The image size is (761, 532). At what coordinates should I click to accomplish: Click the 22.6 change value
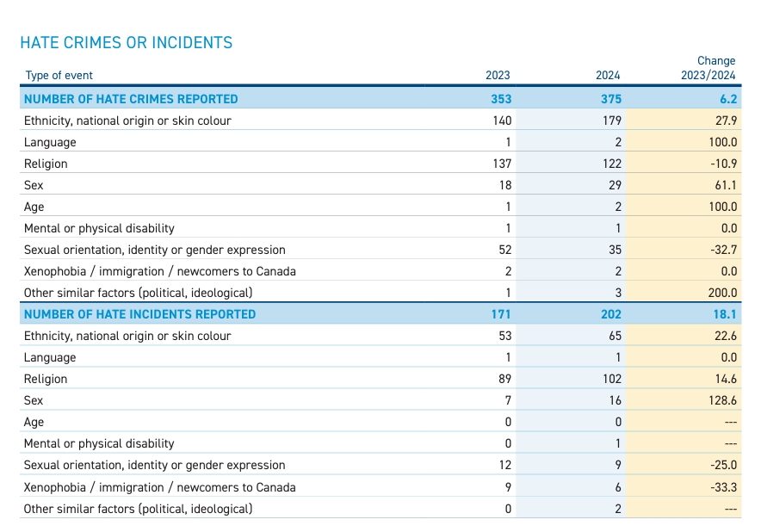[x=726, y=336]
